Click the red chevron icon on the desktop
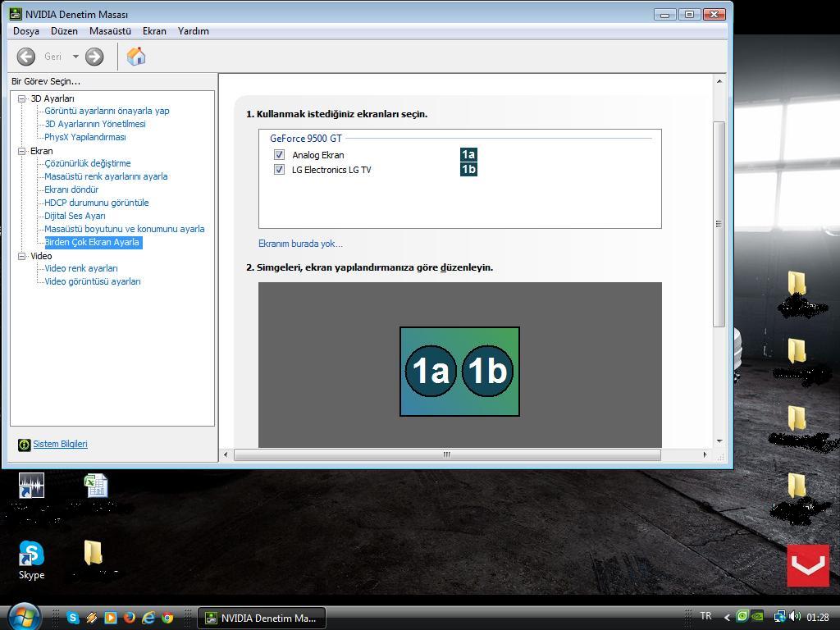840x630 pixels. click(808, 566)
